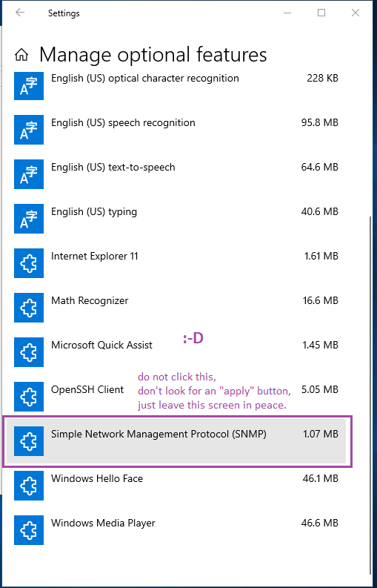The width and height of the screenshot is (377, 588).
Task: Click the Microsoft Quick Assist puzzle icon
Action: [x=29, y=352]
